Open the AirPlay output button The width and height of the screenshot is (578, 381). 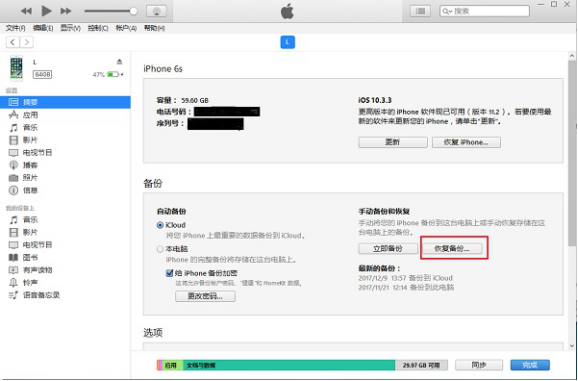pos(156,11)
